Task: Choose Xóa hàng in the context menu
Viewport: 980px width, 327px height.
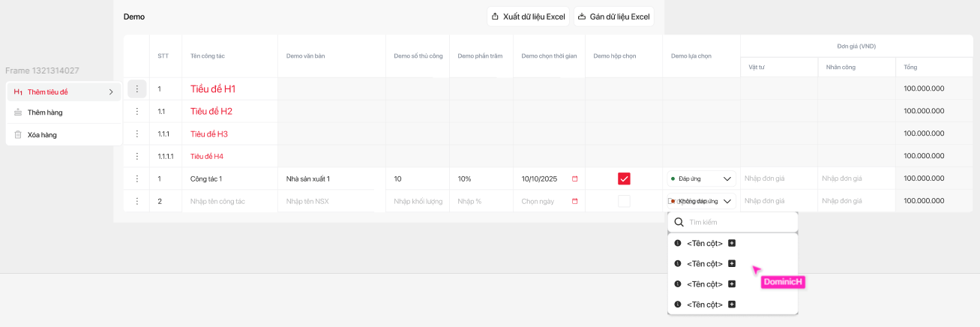Action: pyautogui.click(x=42, y=135)
